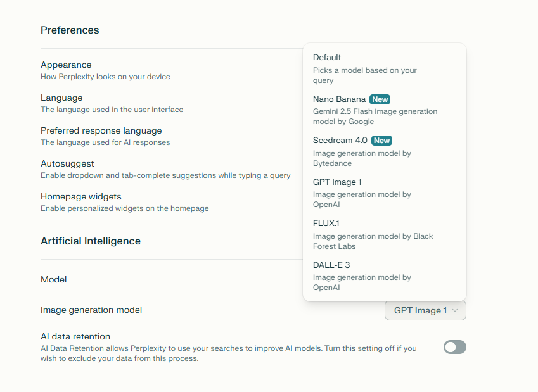Click the New badge beside Seedream 4.0
Screen dimensions: 538x392
[x=381, y=141]
